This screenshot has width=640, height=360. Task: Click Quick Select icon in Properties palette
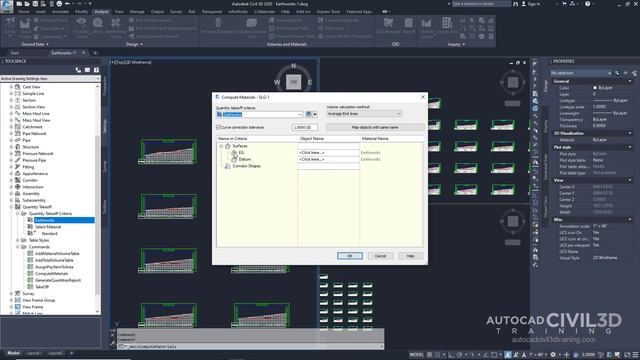[x=634, y=73]
